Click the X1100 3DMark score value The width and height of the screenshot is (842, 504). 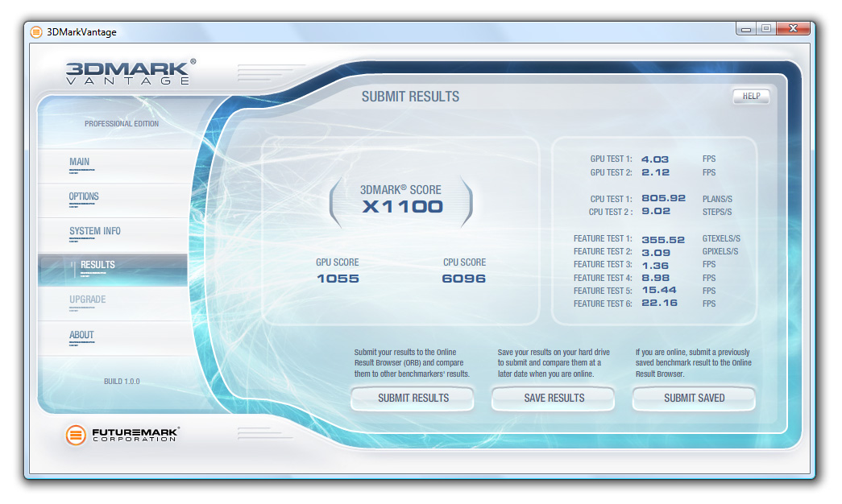pos(402,207)
